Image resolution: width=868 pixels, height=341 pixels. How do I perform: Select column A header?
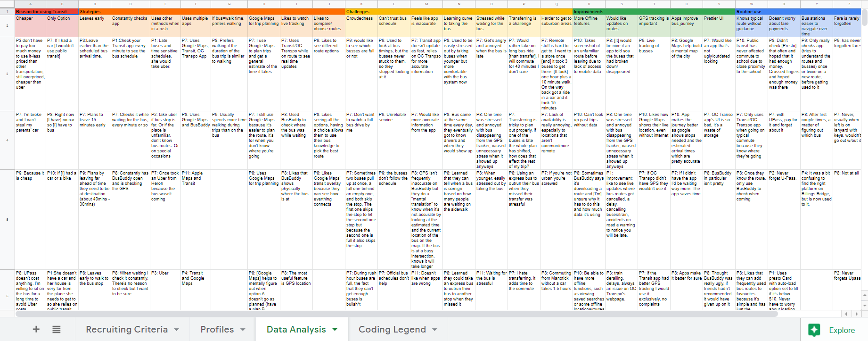point(30,4)
